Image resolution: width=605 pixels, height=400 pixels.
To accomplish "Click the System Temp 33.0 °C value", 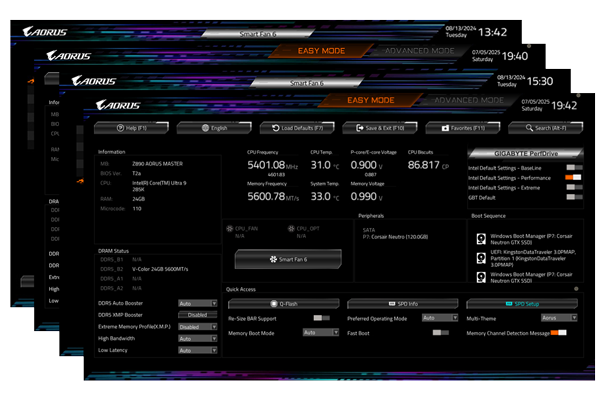I will coord(325,197).
